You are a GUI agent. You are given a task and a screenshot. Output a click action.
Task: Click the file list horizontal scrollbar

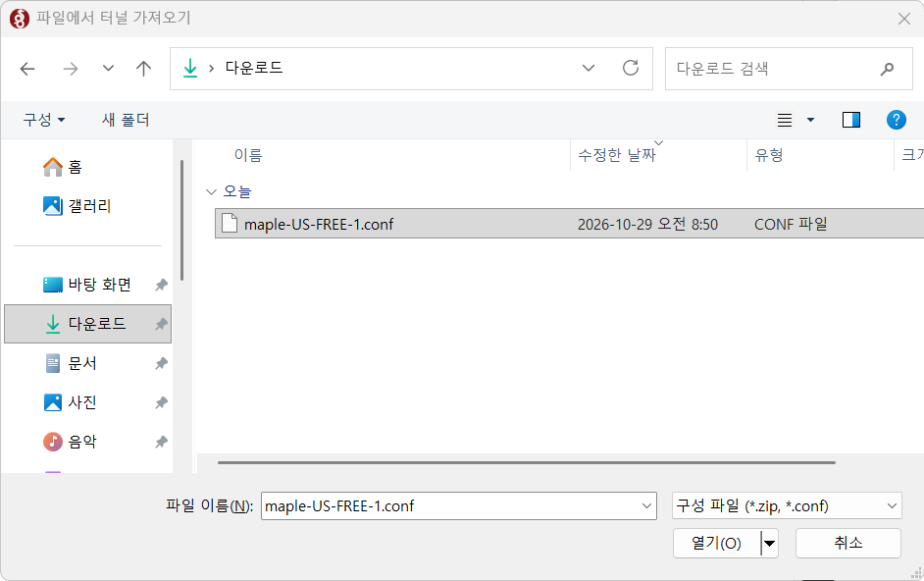[526, 462]
